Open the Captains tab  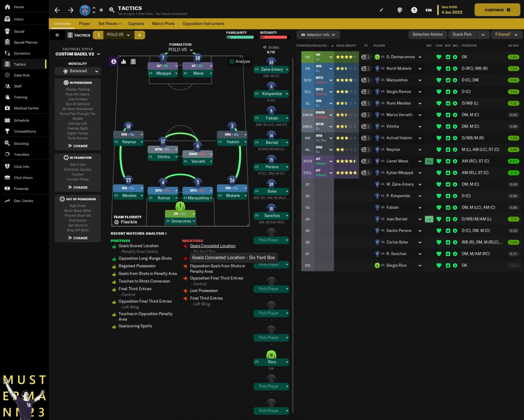click(136, 24)
